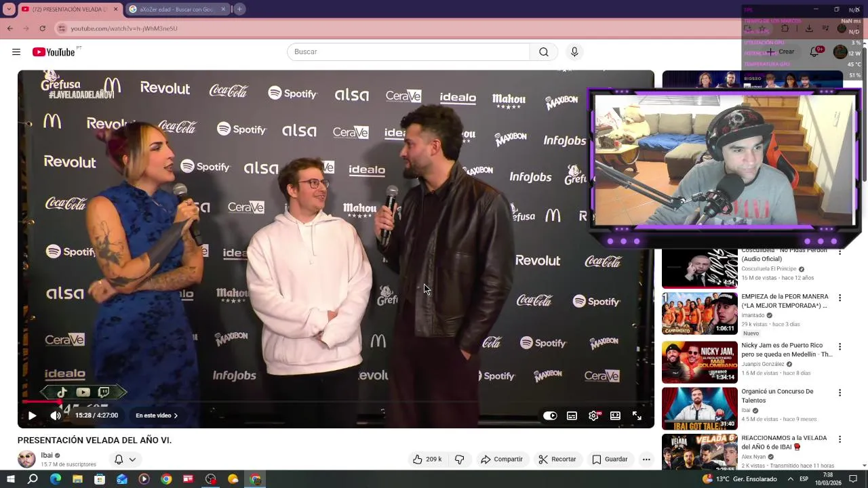Image resolution: width=868 pixels, height=488 pixels.
Task: Open a new browser tab
Action: point(239,9)
